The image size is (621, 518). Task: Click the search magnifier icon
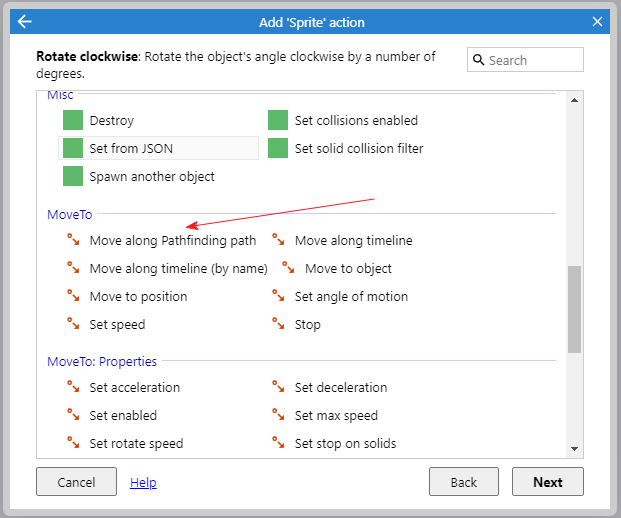[x=478, y=60]
